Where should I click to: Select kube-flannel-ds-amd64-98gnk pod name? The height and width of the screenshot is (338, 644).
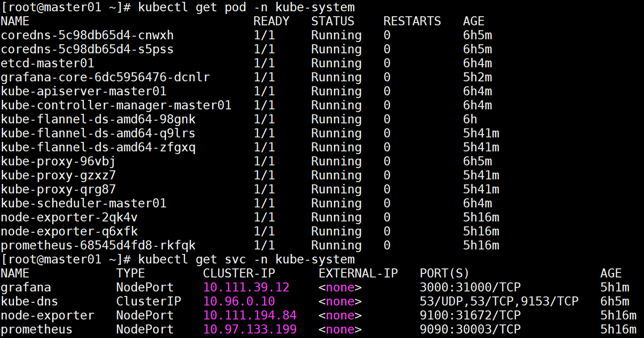coord(98,119)
